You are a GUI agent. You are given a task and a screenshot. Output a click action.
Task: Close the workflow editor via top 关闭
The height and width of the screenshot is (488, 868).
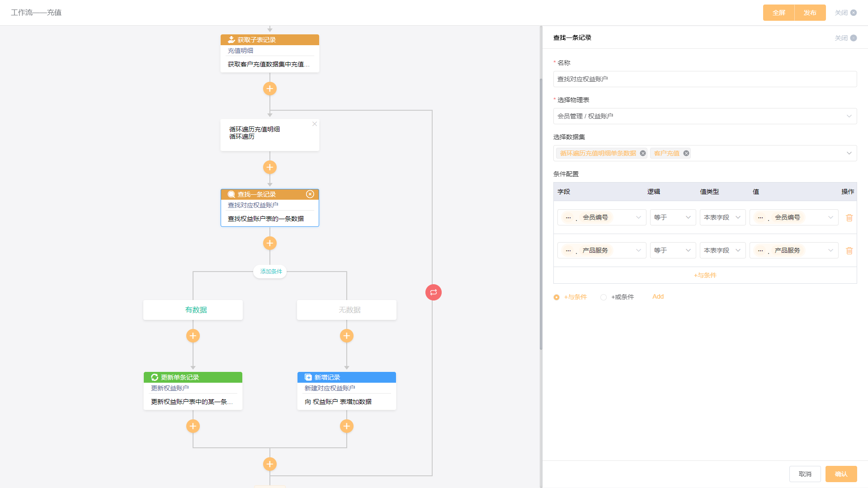coord(845,13)
